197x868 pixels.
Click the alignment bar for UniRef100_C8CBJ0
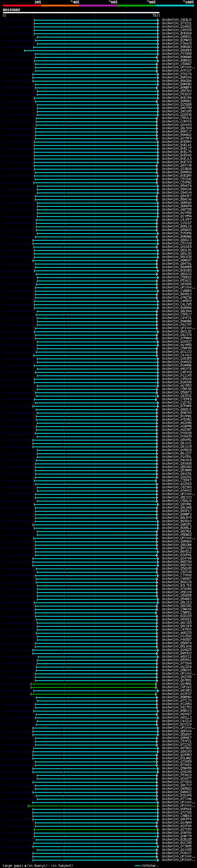coord(96,20)
